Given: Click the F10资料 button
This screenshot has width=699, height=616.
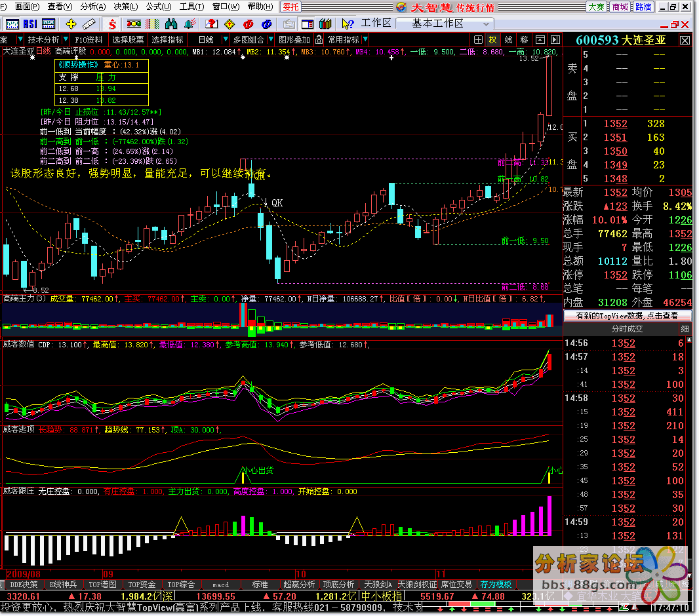Looking at the screenshot, I should [x=89, y=39].
